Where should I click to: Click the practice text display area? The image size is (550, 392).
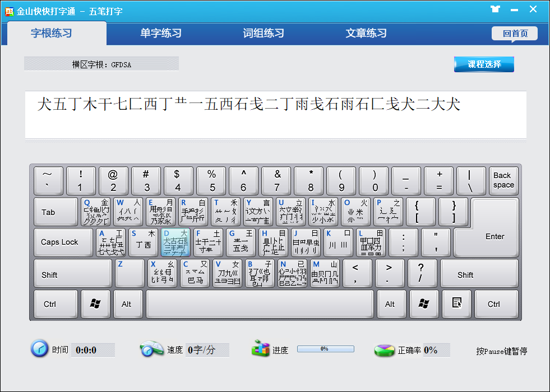(x=276, y=115)
